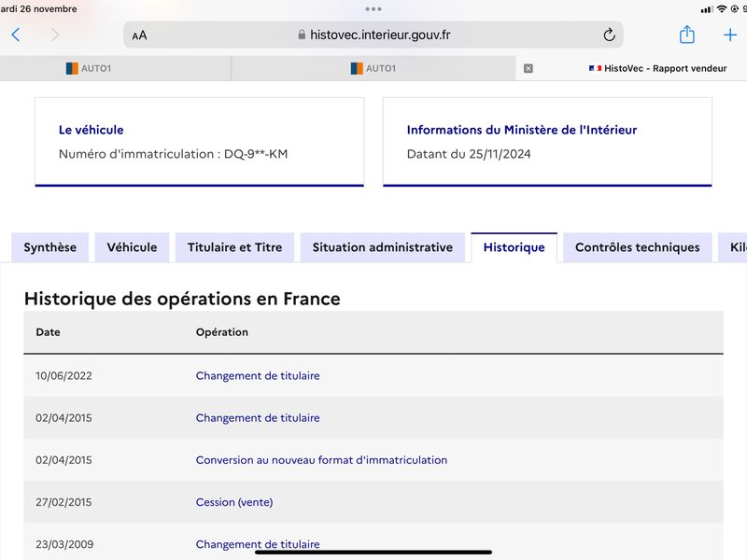747x560 pixels.
Task: Click the date 27/02/2015
Action: tap(63, 502)
